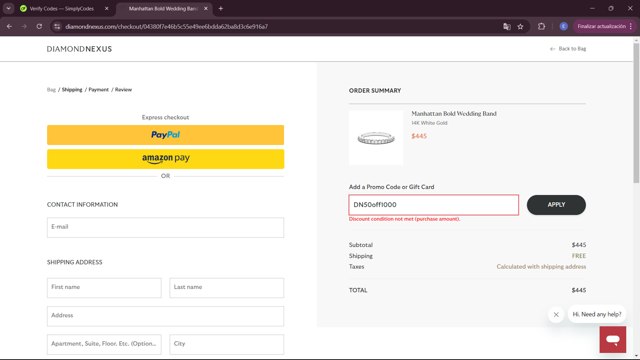Click Manhattan Bold Wedding Band product name
The height and width of the screenshot is (360, 640).
pyautogui.click(x=454, y=113)
